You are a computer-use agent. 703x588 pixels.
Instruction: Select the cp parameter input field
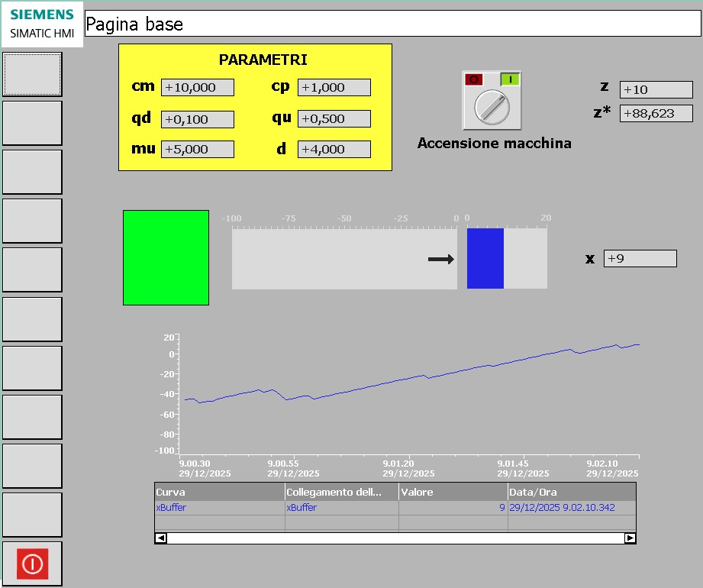click(334, 88)
